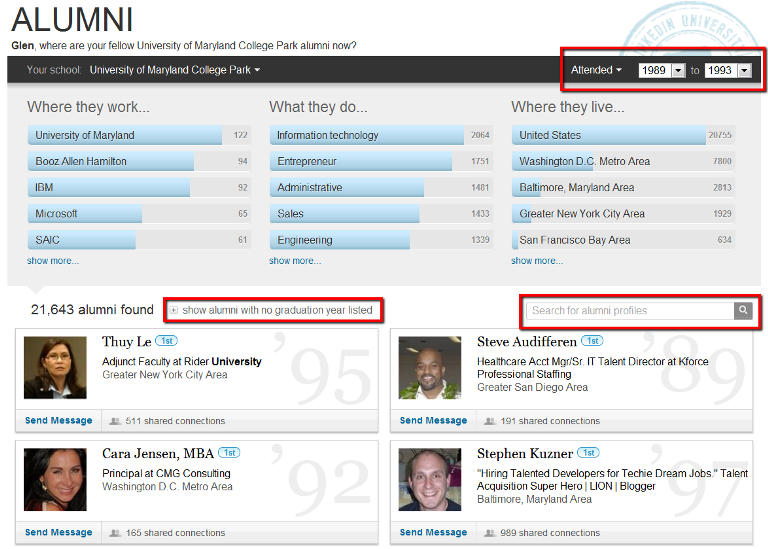
Task: Filter by San Francisco Bay Area bar
Action: click(624, 240)
